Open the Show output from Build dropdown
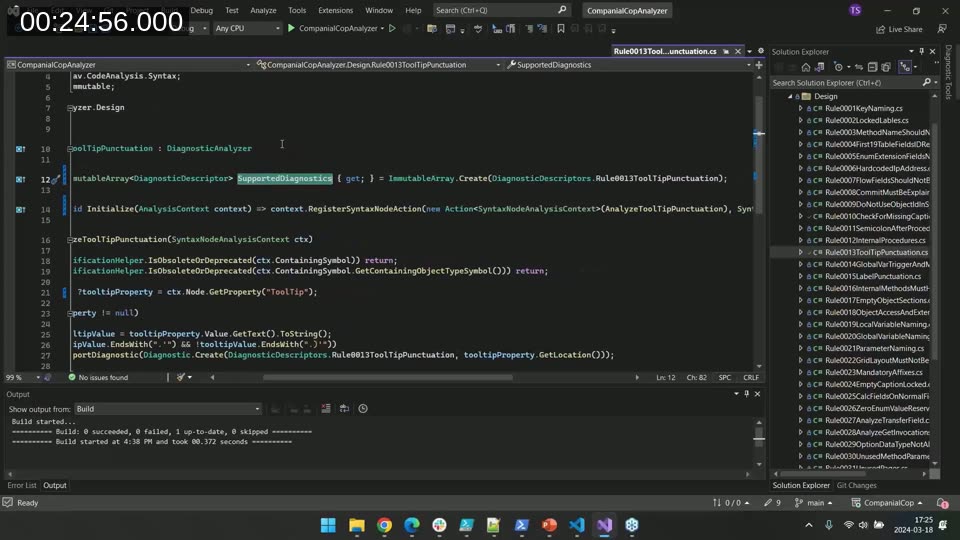Image resolution: width=960 pixels, height=540 pixels. (x=168, y=408)
